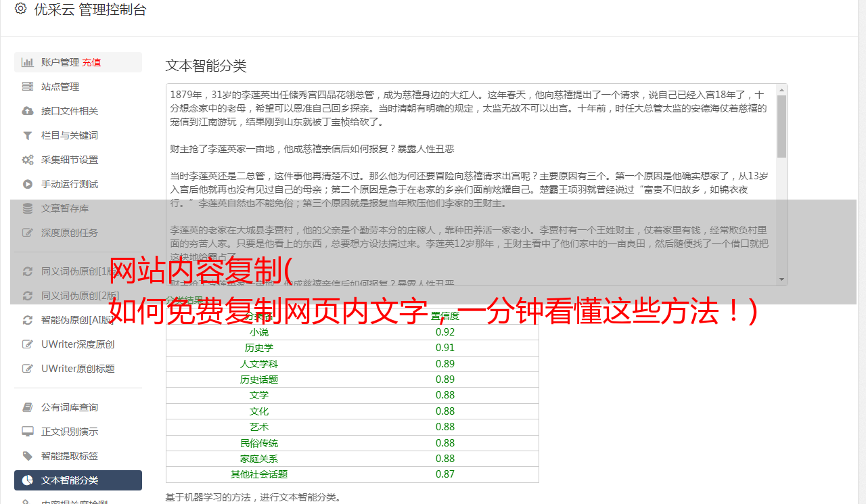The height and width of the screenshot is (504, 866).
Task: Click the 民俗传统 category cell
Action: [x=259, y=443]
